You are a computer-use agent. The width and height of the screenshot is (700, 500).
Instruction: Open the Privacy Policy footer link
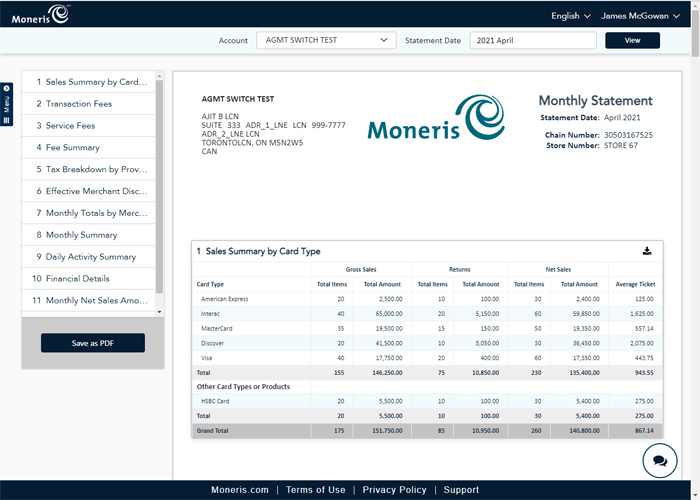(x=394, y=490)
